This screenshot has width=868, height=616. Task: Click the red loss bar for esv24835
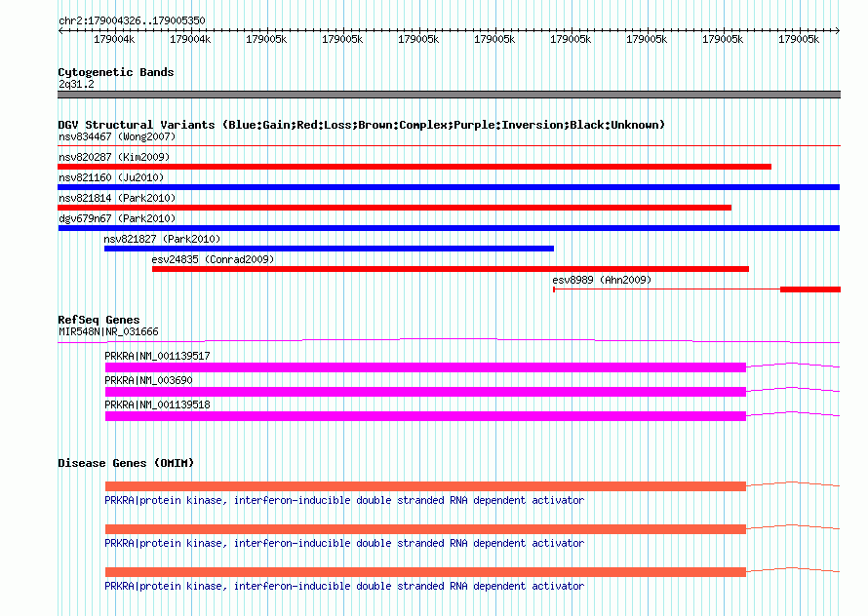[x=451, y=269]
